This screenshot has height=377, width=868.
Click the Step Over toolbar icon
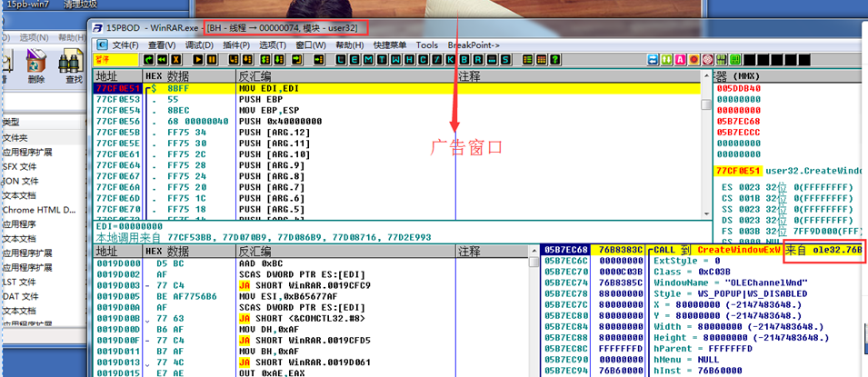(x=247, y=59)
